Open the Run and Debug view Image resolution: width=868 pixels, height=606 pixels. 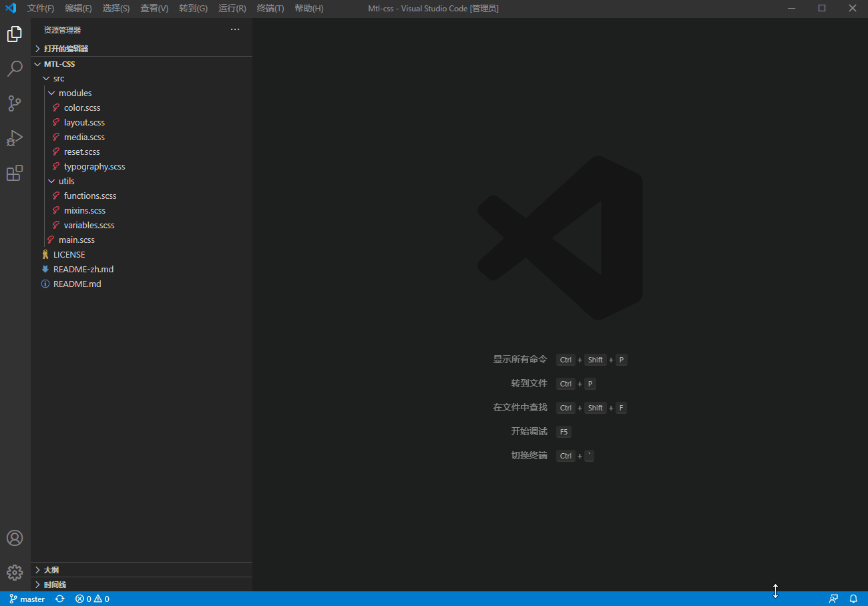point(15,138)
